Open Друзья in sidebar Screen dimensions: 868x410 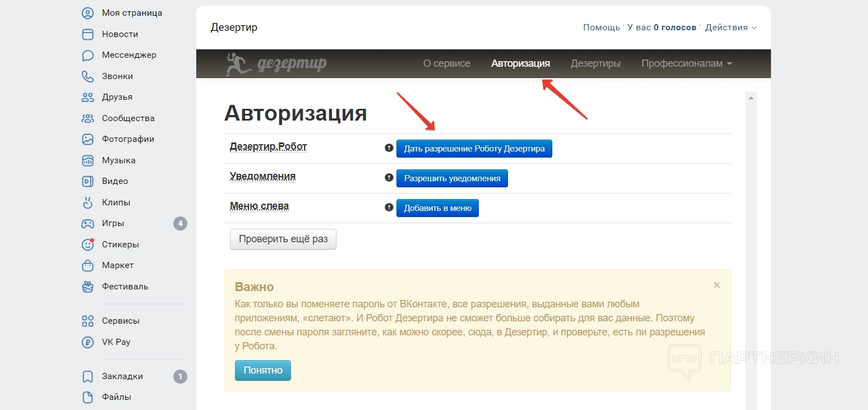117,97
